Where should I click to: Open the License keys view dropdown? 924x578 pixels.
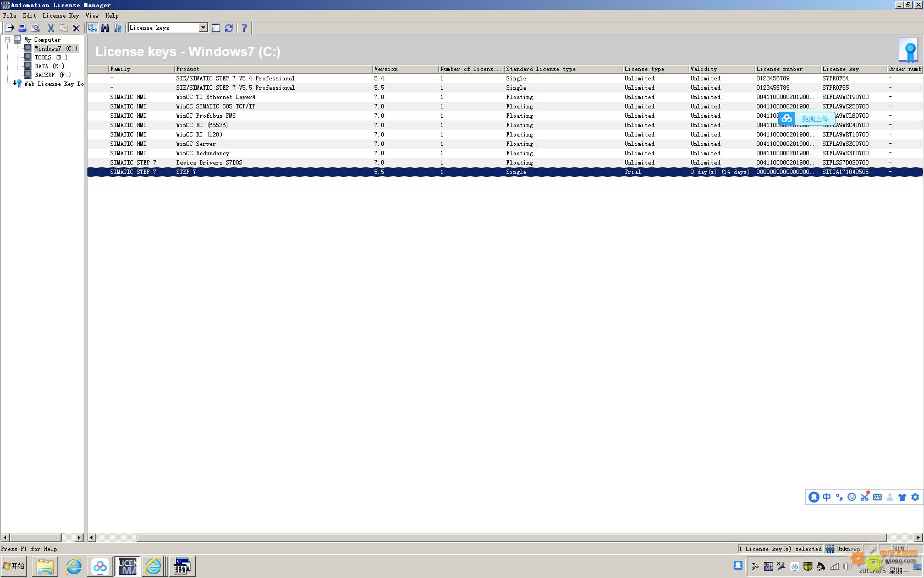(x=203, y=28)
